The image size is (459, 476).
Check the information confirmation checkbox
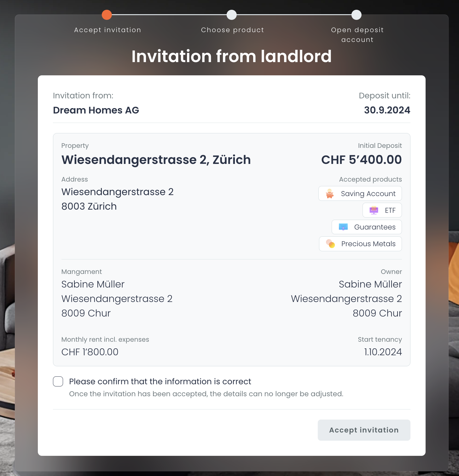coord(58,381)
